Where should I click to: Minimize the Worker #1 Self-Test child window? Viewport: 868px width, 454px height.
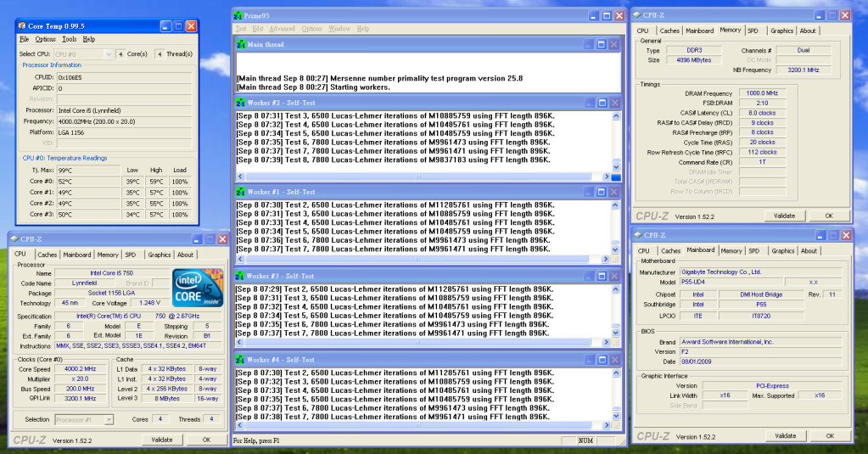[589, 192]
